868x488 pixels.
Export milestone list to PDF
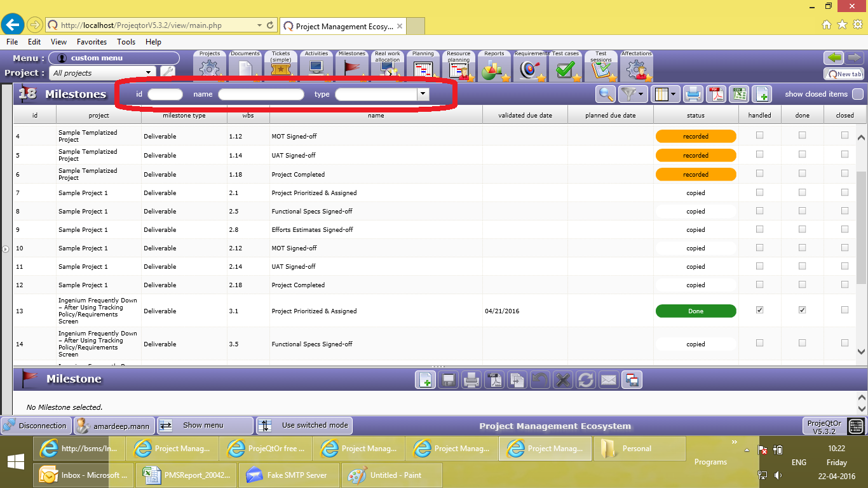pos(716,94)
